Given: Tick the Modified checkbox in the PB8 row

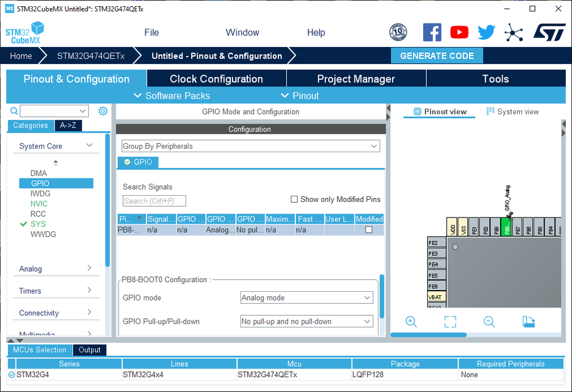Looking at the screenshot, I should 369,229.
